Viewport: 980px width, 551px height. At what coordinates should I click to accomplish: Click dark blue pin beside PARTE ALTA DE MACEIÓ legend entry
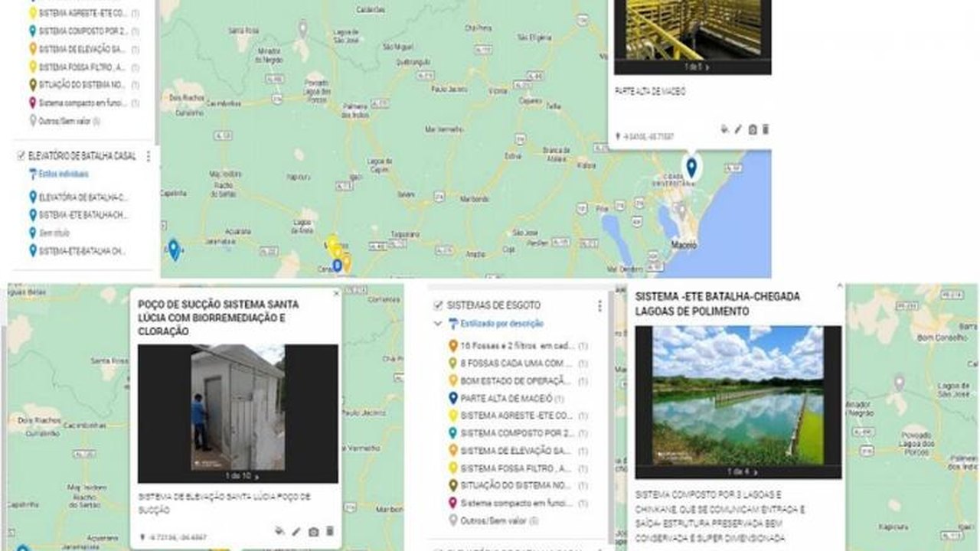(x=453, y=399)
